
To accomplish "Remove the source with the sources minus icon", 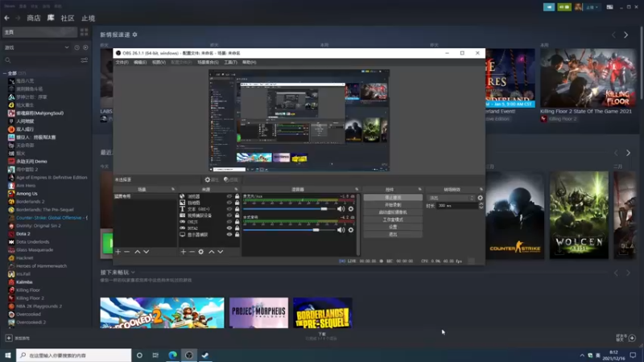I will click(192, 252).
